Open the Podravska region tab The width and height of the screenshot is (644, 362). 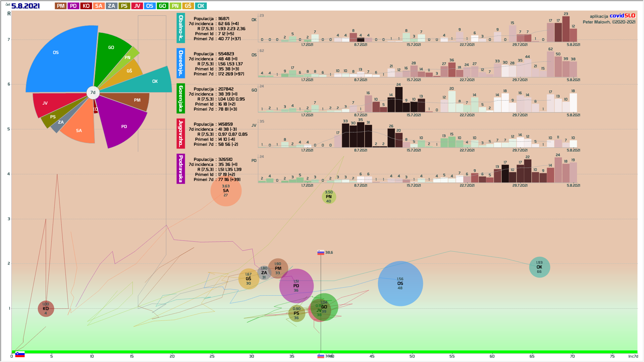tap(180, 169)
